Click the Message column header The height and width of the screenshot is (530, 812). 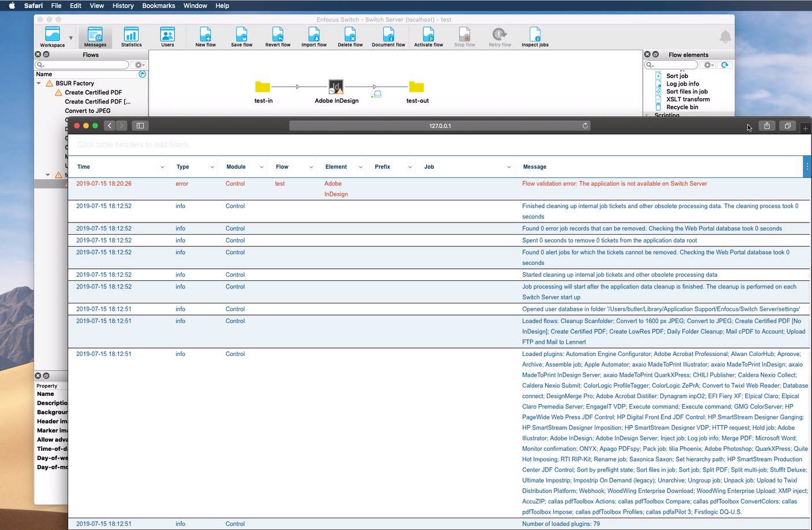[535, 167]
